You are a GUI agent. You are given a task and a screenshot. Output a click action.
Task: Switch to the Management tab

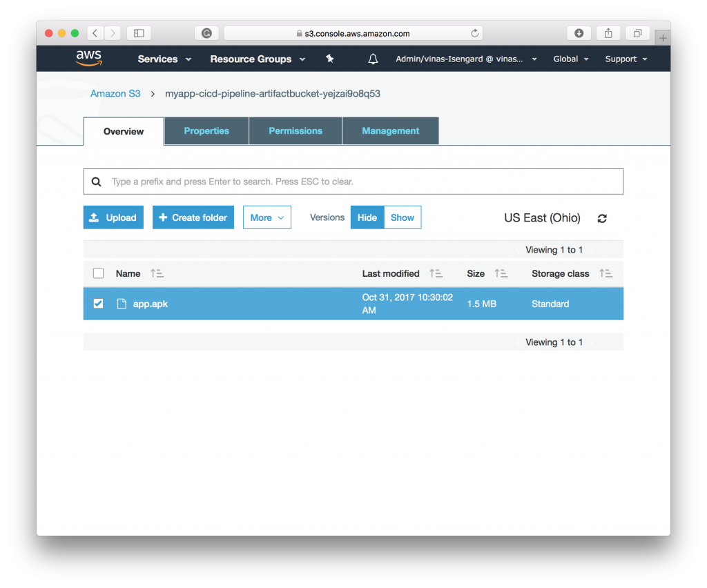(391, 130)
